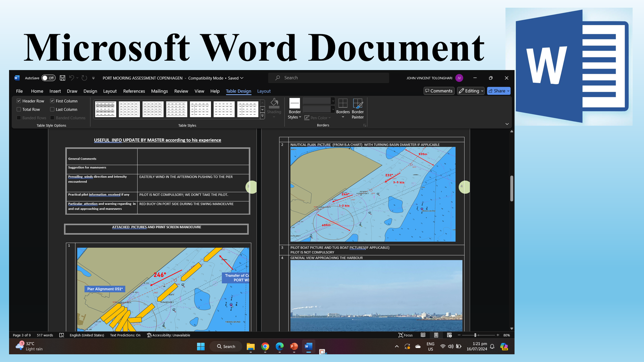Switch to Read Mode view icon
The height and width of the screenshot is (362, 644).
coord(423,335)
